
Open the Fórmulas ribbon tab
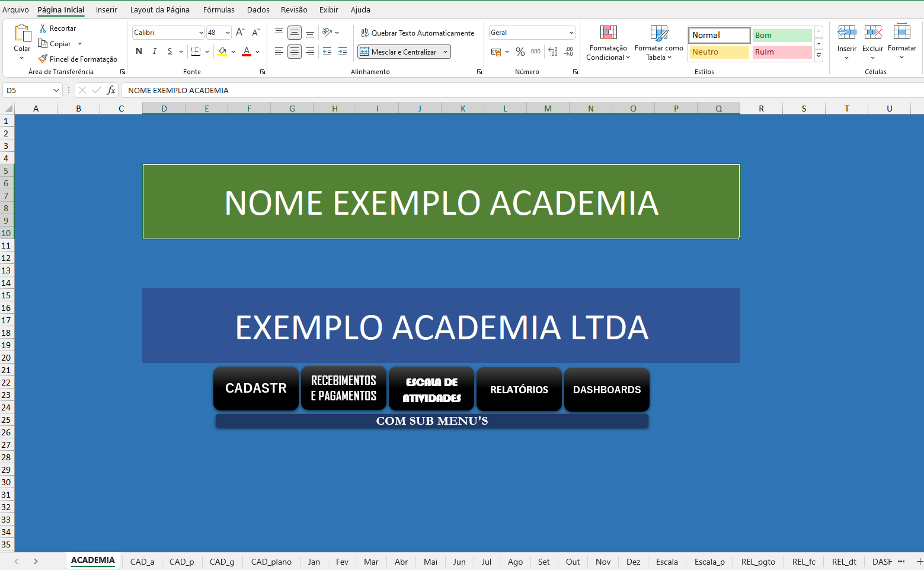tap(219, 9)
